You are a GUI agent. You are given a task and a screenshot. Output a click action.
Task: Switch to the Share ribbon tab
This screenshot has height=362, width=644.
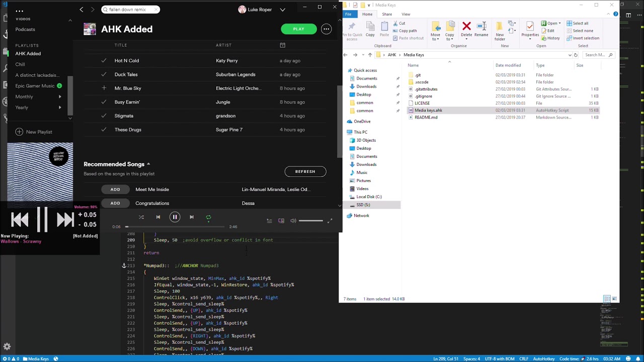click(387, 14)
